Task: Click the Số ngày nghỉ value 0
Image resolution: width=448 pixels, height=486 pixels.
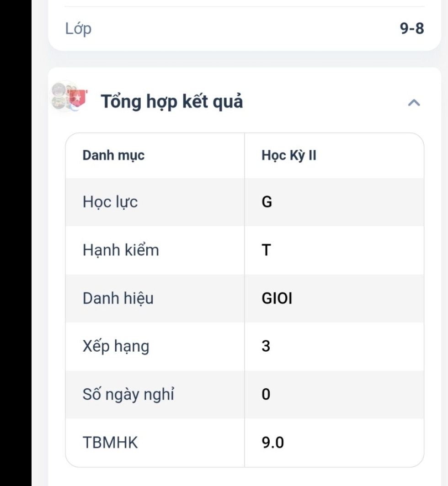Action: [266, 394]
